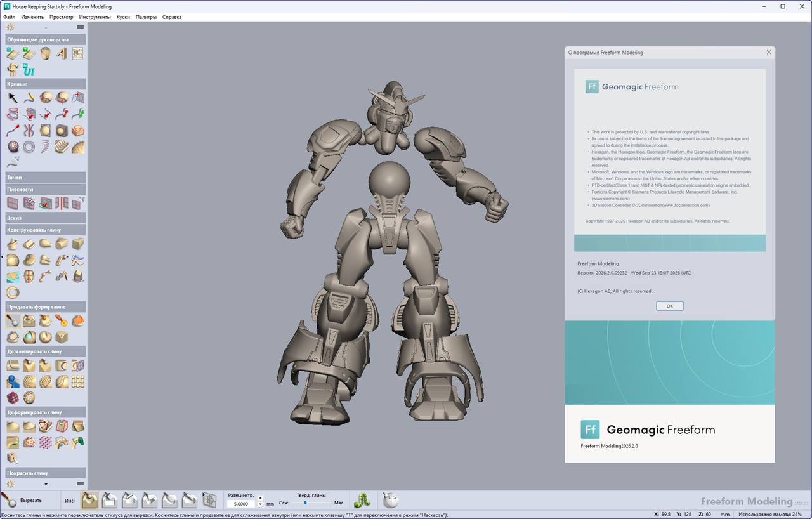This screenshot has width=812, height=519.
Task: Click the Тверд. глины hardness slider handle
Action: (x=305, y=503)
